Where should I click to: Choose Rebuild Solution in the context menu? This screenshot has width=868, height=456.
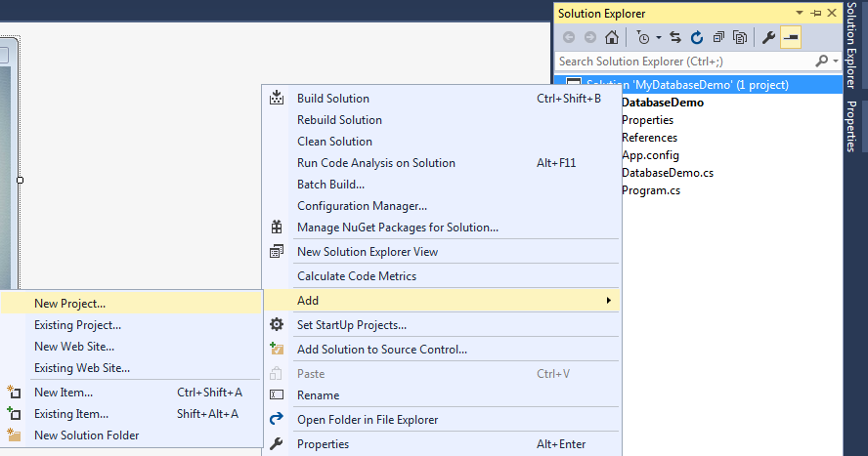[339, 120]
